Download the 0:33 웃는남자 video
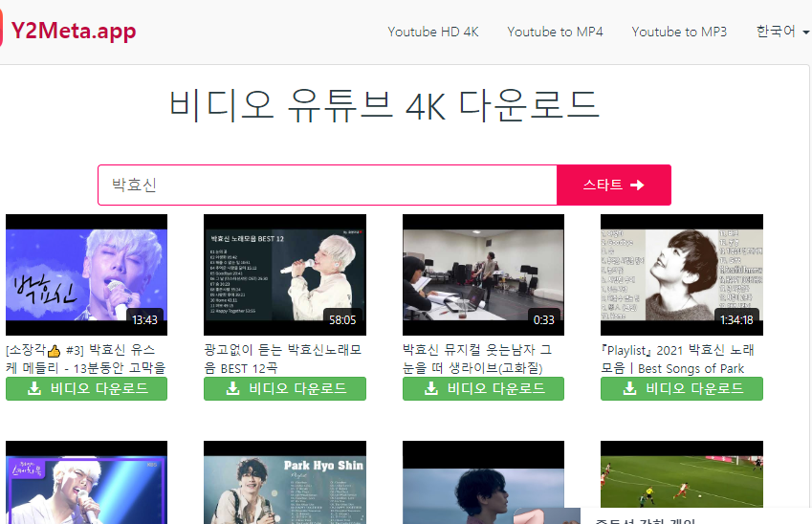The height and width of the screenshot is (524, 812). [x=483, y=388]
